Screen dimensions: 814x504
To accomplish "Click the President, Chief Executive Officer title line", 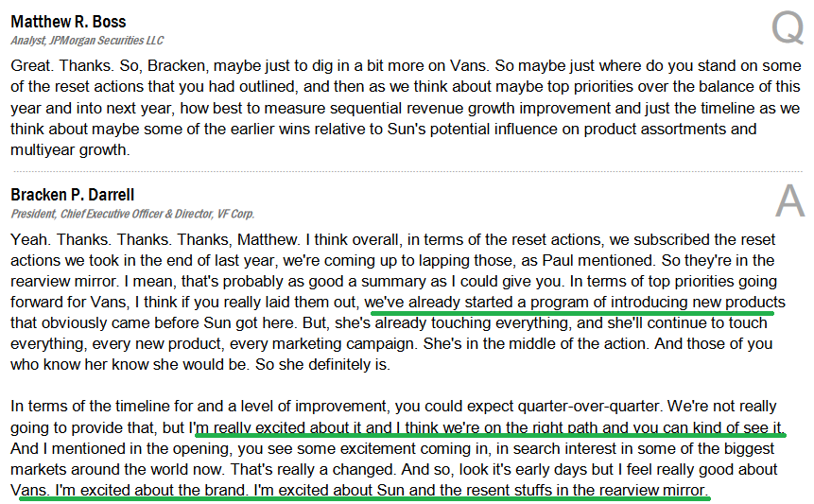I will pos(132,214).
